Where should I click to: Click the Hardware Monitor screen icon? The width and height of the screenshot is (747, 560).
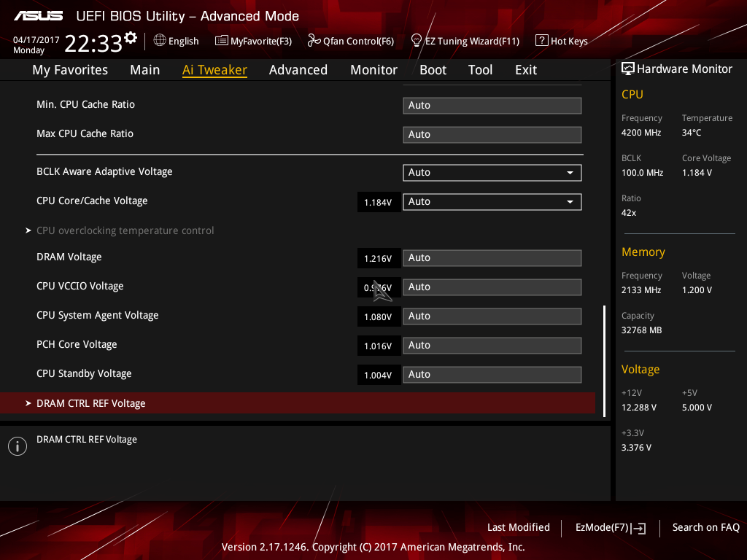tap(628, 69)
